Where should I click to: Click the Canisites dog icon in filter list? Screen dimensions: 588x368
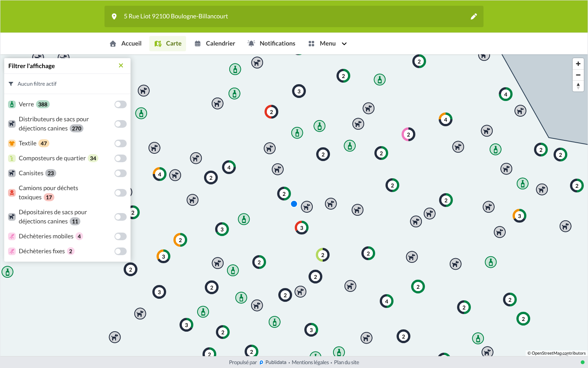point(12,173)
